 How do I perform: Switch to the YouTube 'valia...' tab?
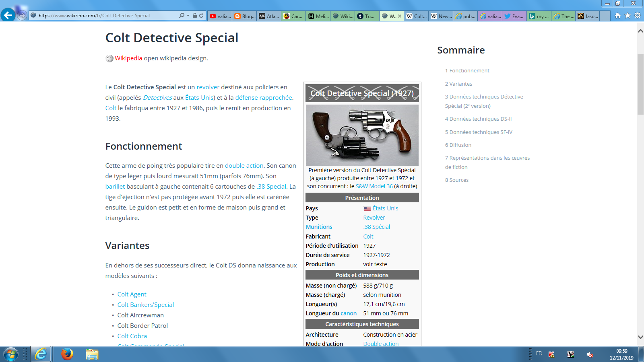(220, 16)
